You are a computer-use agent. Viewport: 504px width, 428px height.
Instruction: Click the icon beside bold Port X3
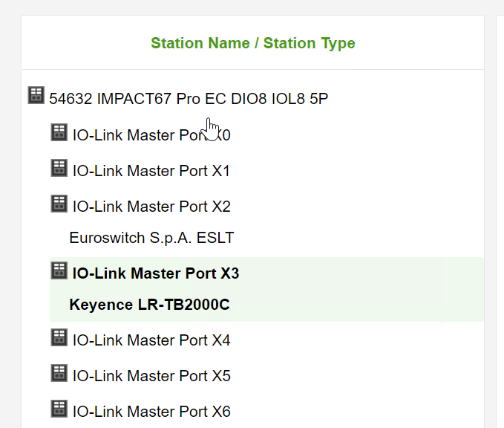pyautogui.click(x=59, y=270)
